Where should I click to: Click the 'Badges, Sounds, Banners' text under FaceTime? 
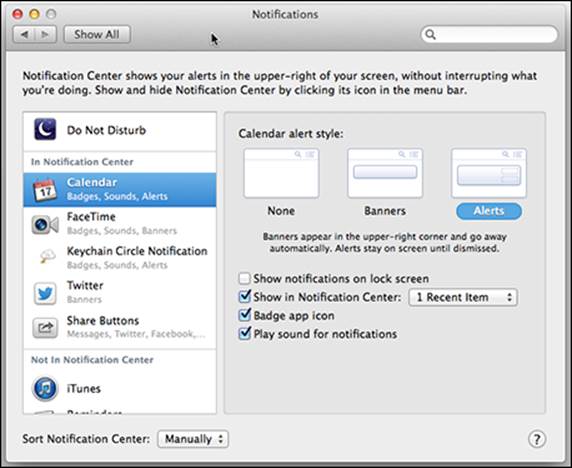(x=122, y=231)
